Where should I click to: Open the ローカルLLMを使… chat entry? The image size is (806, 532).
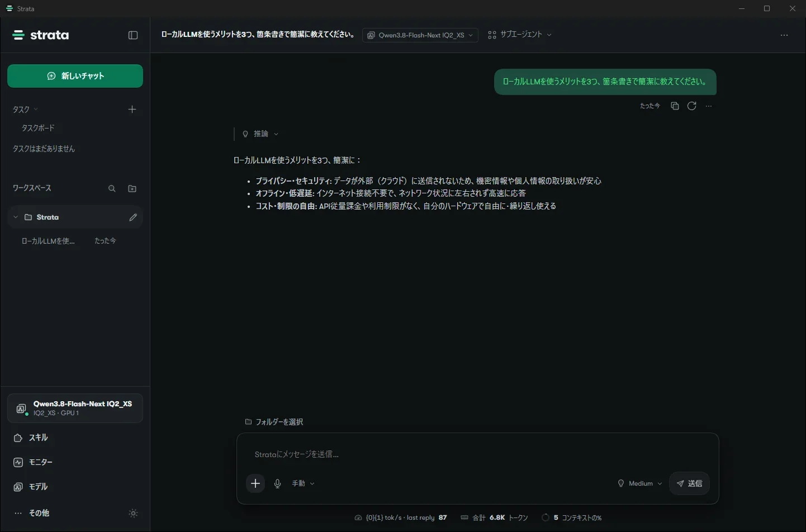pyautogui.click(x=69, y=241)
